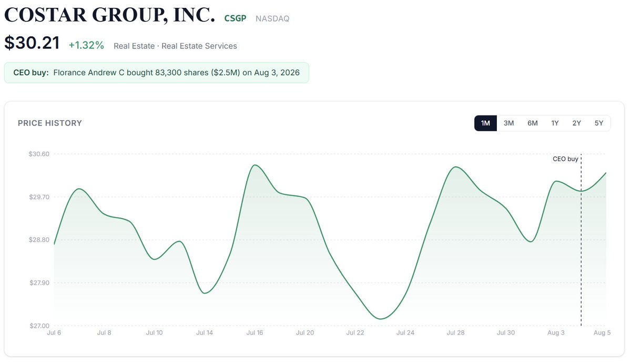Click the $30.21 current price
The height and width of the screenshot is (364, 631).
(32, 44)
